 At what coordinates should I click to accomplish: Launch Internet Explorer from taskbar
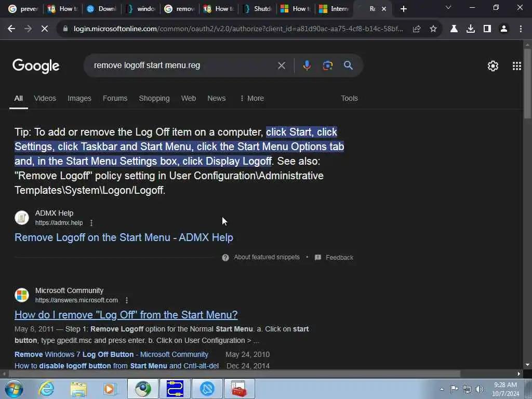46,389
